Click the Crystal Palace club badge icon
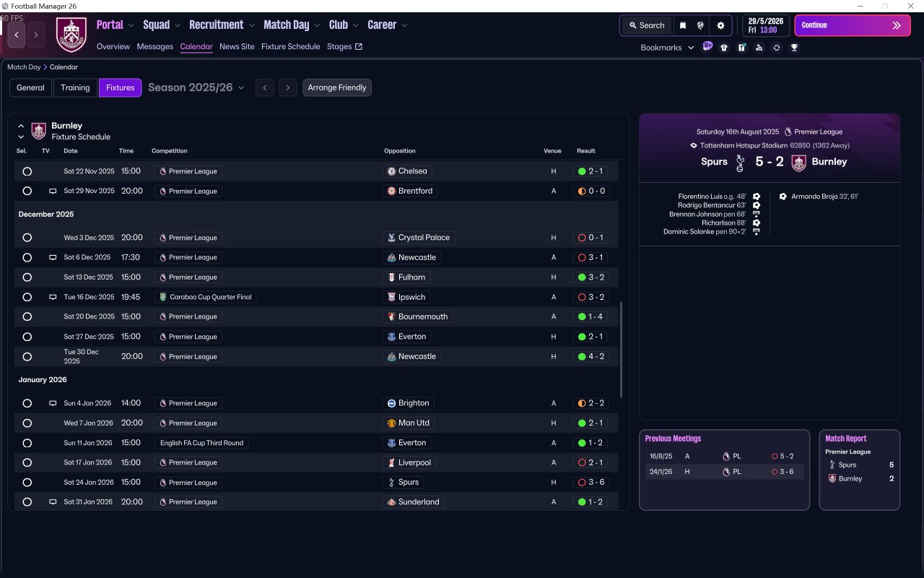Screen dimensions: 924x578 [x=391, y=238]
